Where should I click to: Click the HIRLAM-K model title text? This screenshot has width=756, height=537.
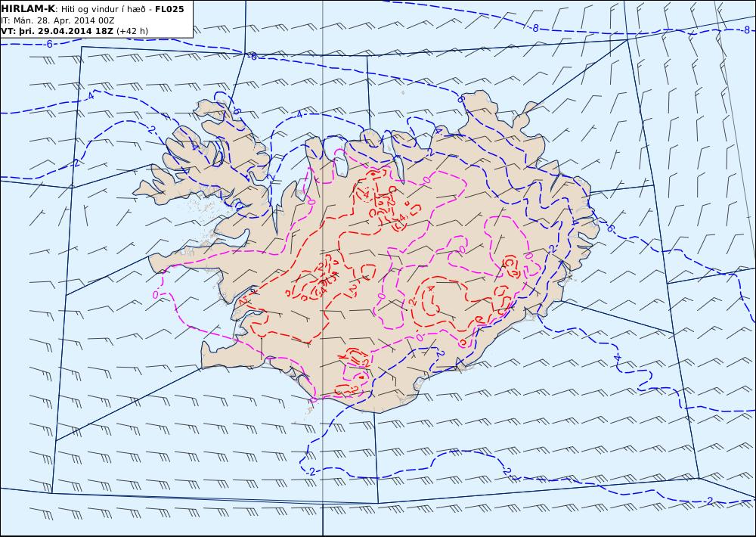click(28, 8)
